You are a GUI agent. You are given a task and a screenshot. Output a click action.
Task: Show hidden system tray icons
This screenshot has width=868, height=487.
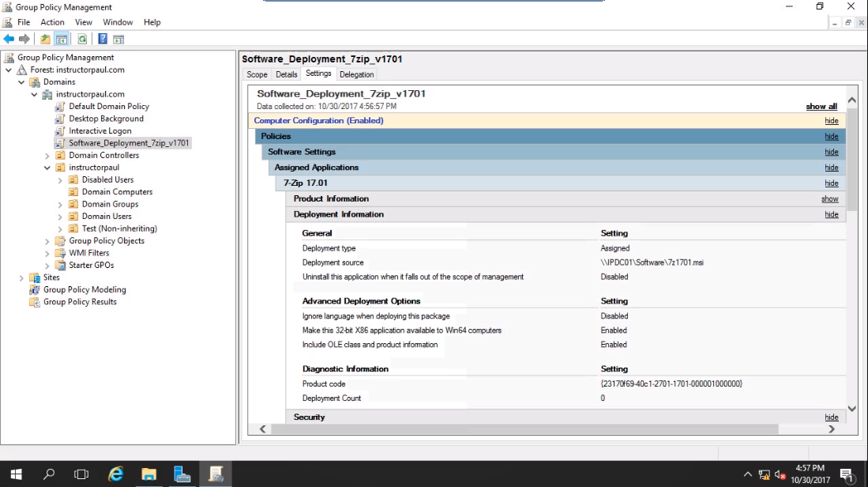[748, 474]
